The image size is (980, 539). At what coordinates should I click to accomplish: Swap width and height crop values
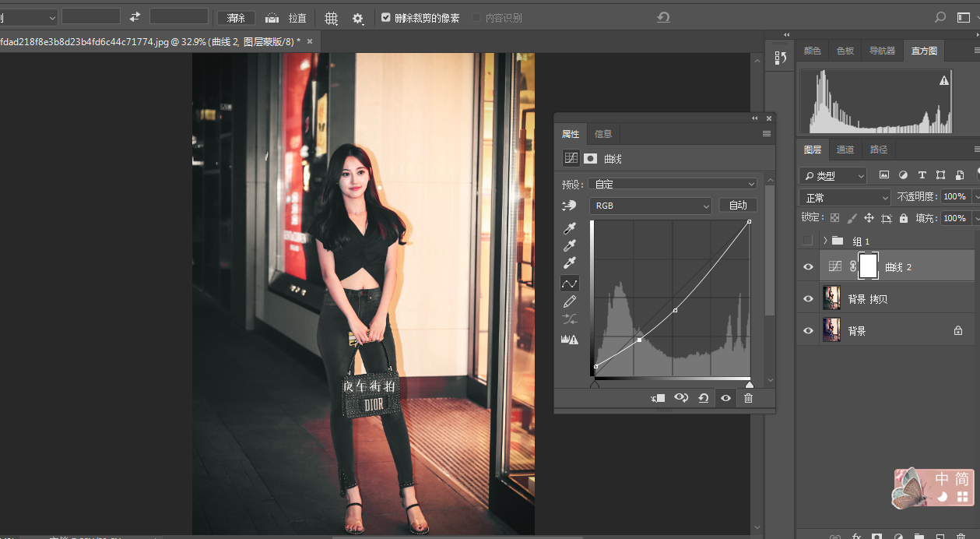[135, 17]
